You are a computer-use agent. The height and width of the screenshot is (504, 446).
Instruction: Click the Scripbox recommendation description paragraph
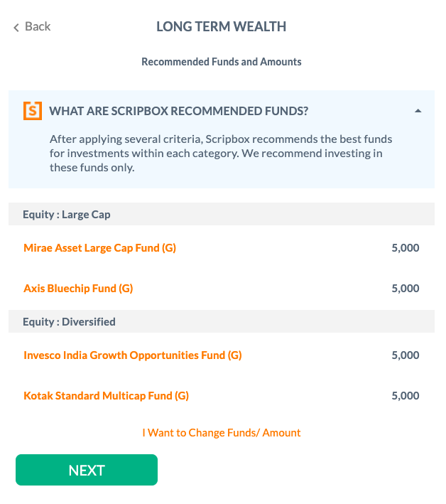pos(221,154)
